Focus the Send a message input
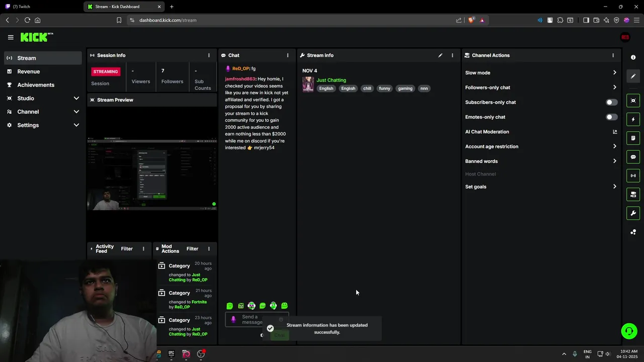 (x=257, y=319)
